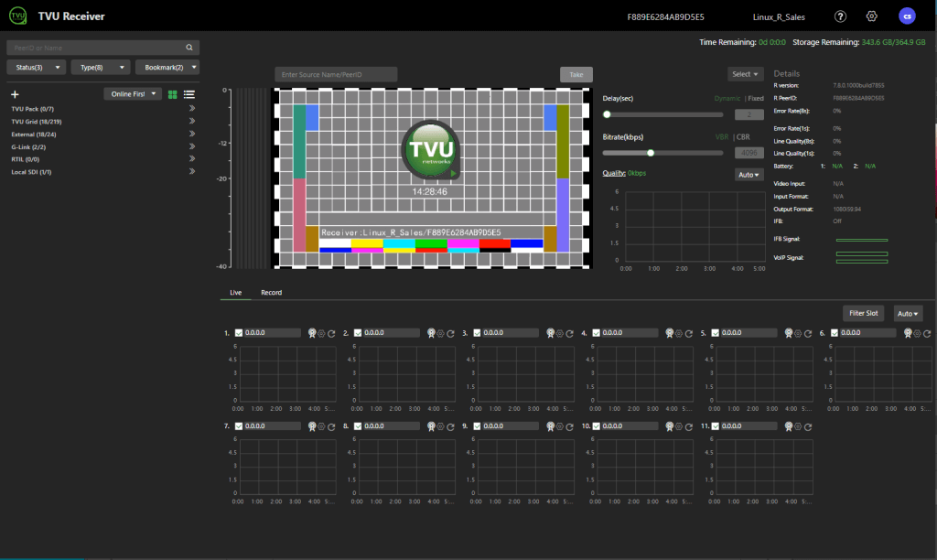Open the settings gear in header
Image resolution: width=937 pixels, height=560 pixels.
(x=872, y=16)
